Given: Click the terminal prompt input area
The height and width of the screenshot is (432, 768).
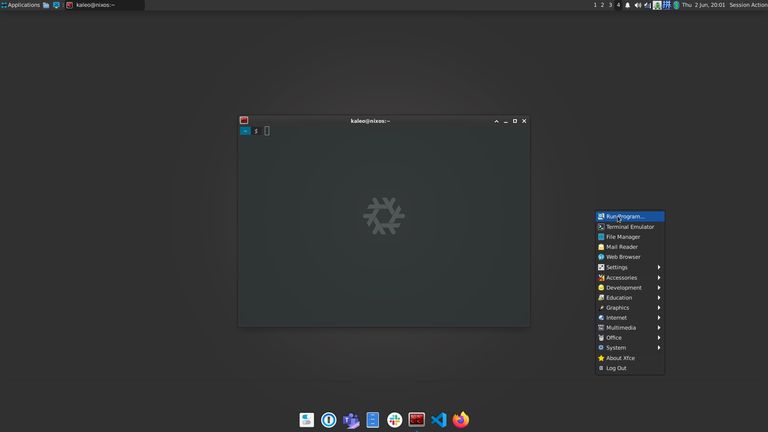Looking at the screenshot, I should (267, 131).
